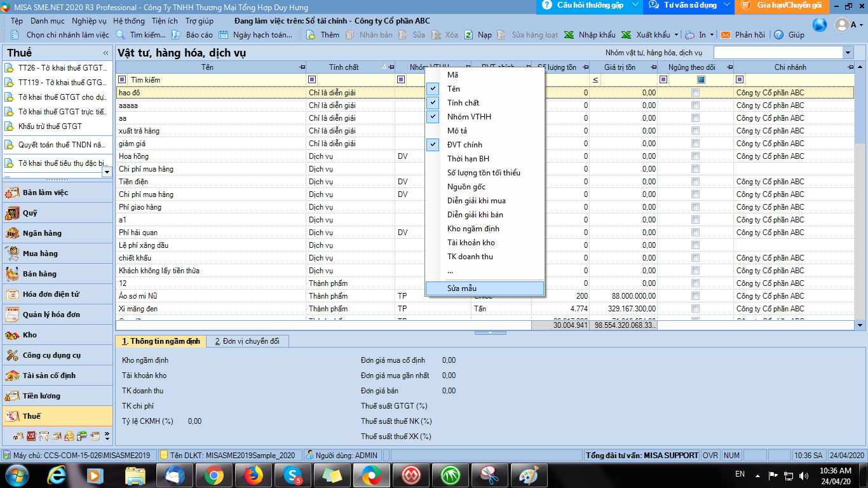Open the Mua hàng module in sidebar
The width and height of the screenshot is (868, 488).
(57, 254)
